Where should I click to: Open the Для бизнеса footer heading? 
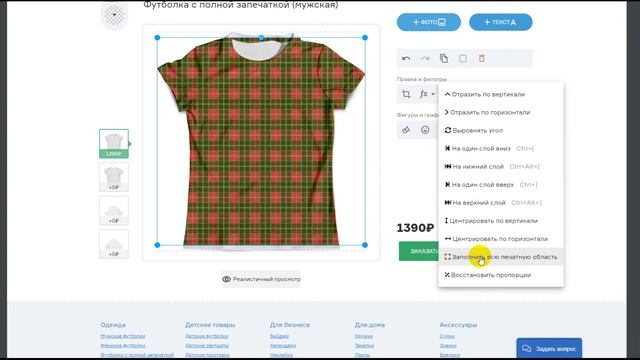point(289,325)
